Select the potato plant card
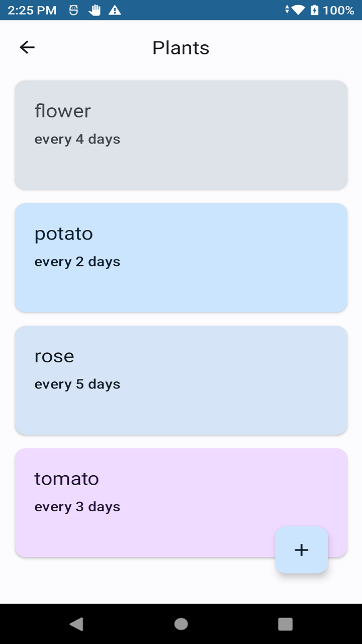The width and height of the screenshot is (362, 644). tap(181, 258)
